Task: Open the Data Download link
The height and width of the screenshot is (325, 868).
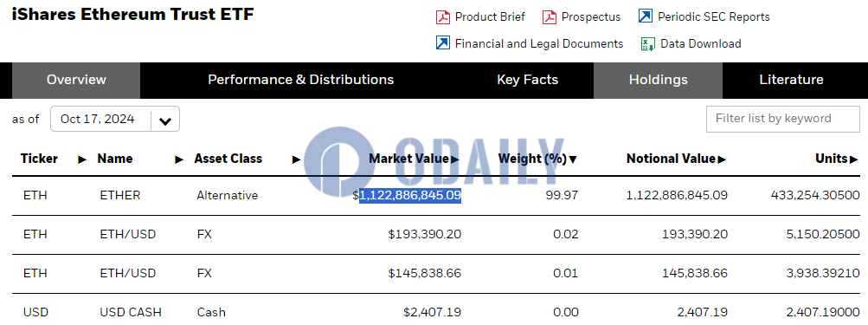Action: [701, 44]
